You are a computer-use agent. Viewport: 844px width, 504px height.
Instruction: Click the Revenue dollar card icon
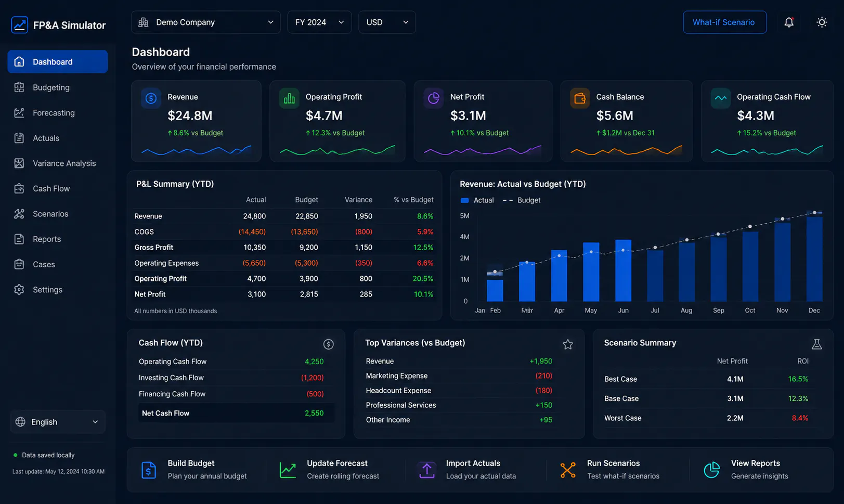[x=151, y=98]
